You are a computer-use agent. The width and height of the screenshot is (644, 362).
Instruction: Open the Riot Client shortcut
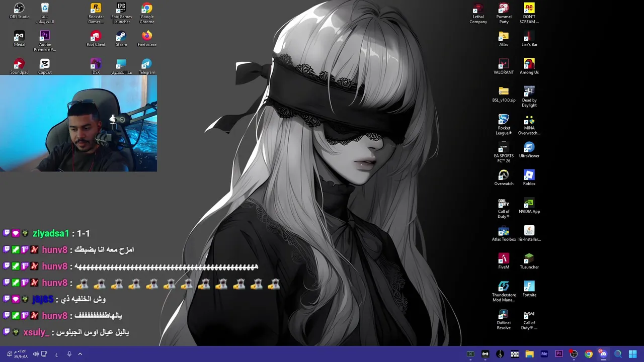coord(96,39)
